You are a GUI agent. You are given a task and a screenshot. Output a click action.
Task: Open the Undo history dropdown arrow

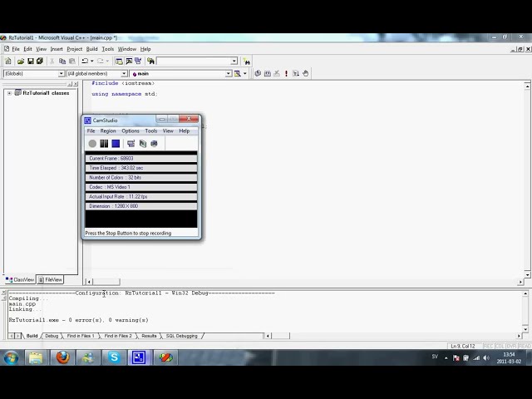point(92,61)
